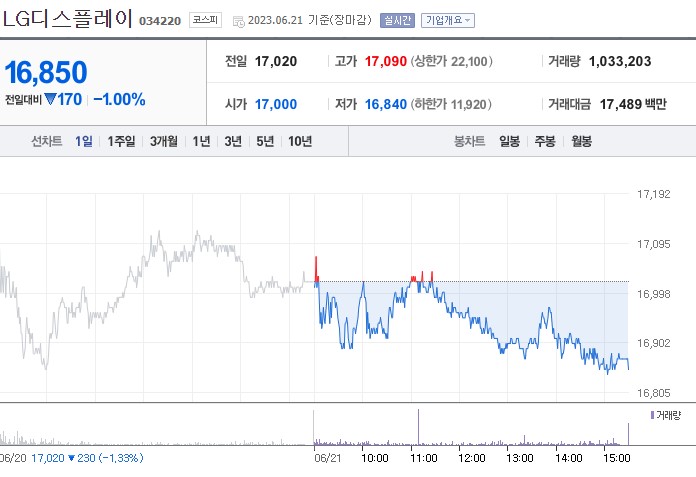Click the tall 11:00 volume bar
Viewport: 696px width, 477px height.
(418, 426)
